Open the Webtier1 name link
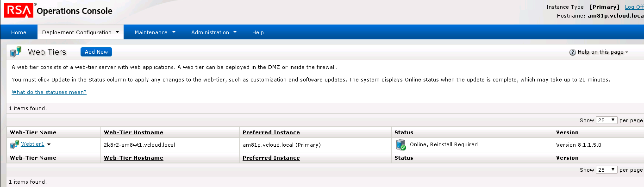The image size is (644, 187). 32,144
